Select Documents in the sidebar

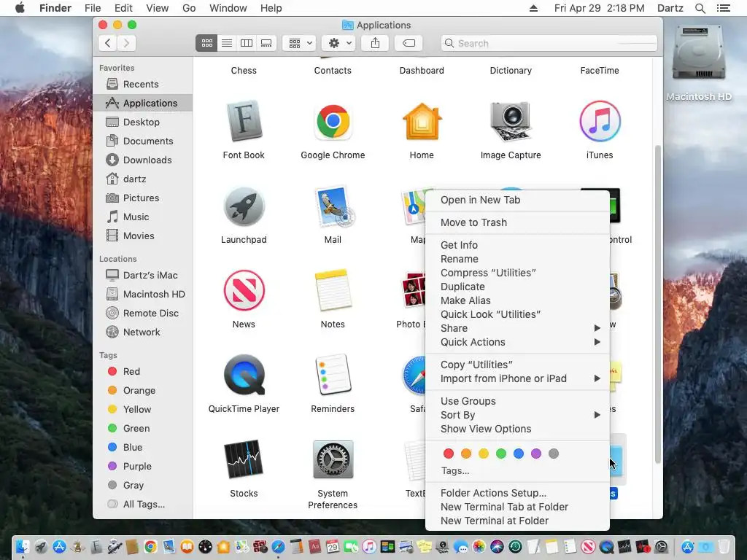coord(143,141)
